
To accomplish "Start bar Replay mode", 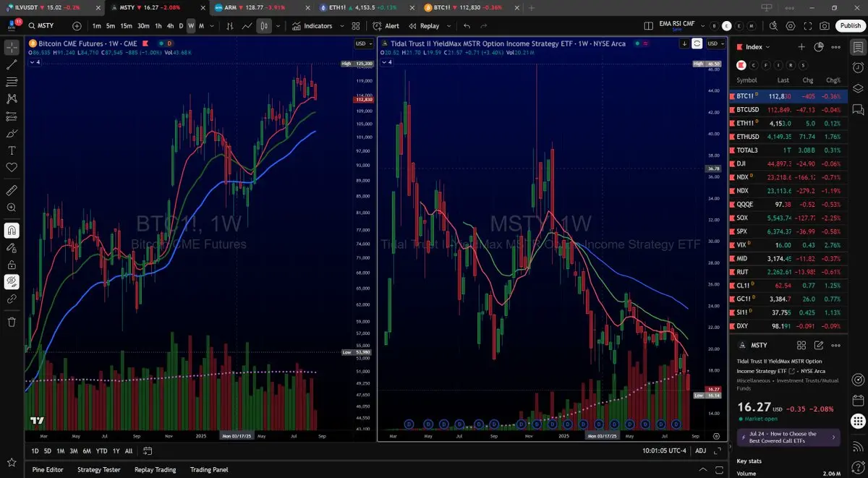I will [424, 26].
